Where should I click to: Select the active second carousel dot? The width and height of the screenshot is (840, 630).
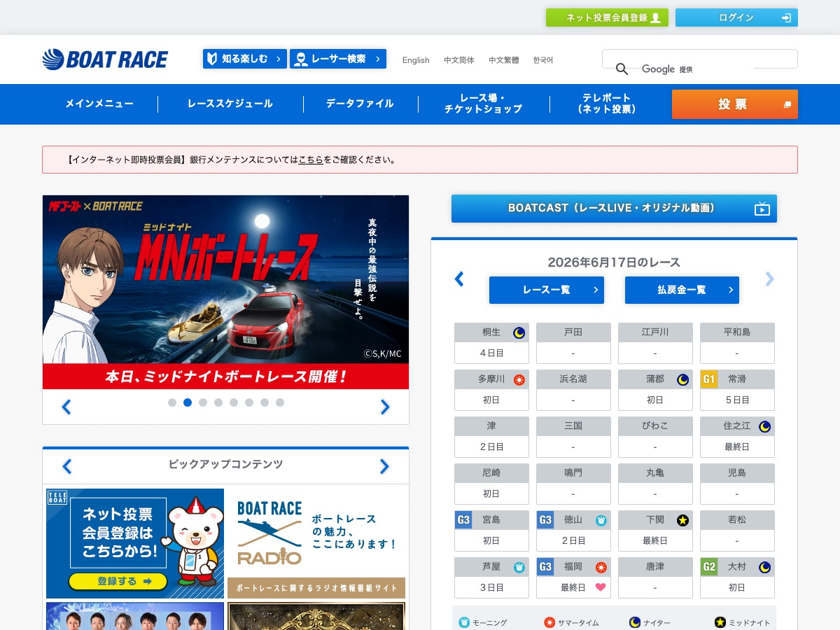tap(188, 402)
